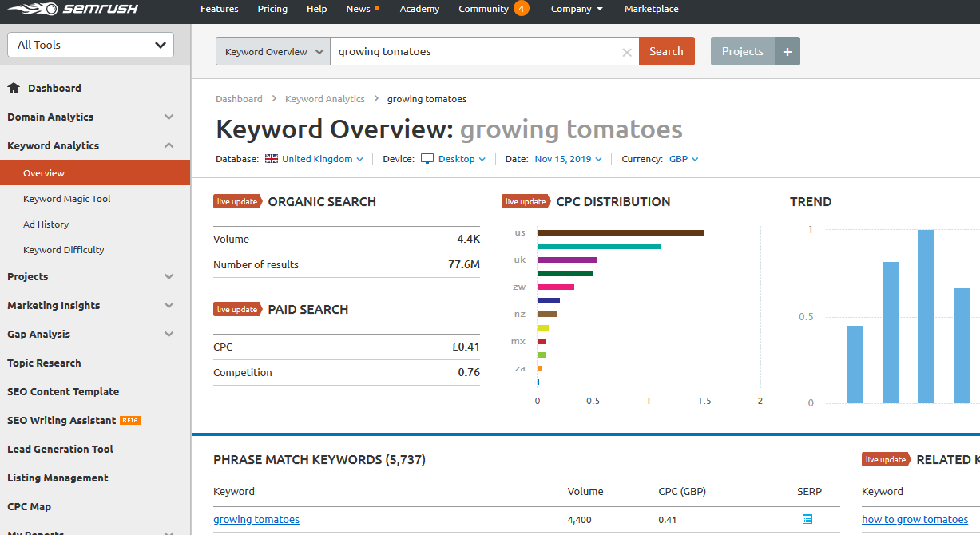Click the pink zw bar in CPC chart
Image resolution: width=980 pixels, height=535 pixels.
pyautogui.click(x=556, y=287)
